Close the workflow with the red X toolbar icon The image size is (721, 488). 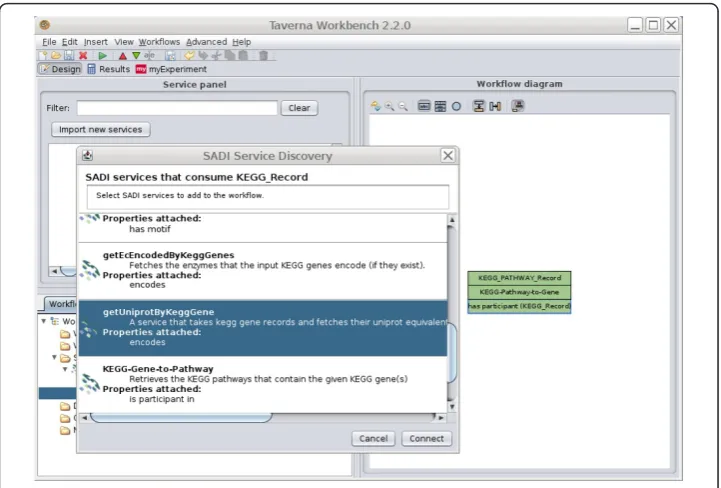tap(83, 56)
